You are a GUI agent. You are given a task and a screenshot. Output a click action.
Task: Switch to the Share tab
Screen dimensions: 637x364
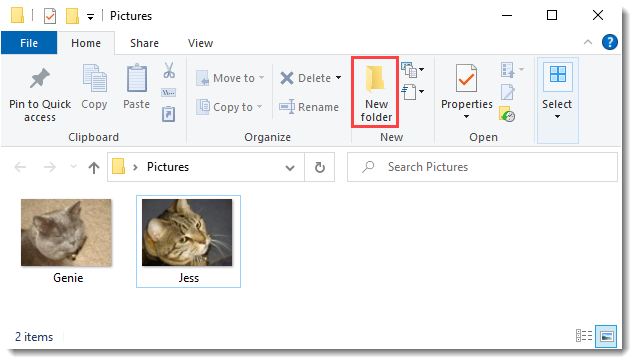click(144, 43)
